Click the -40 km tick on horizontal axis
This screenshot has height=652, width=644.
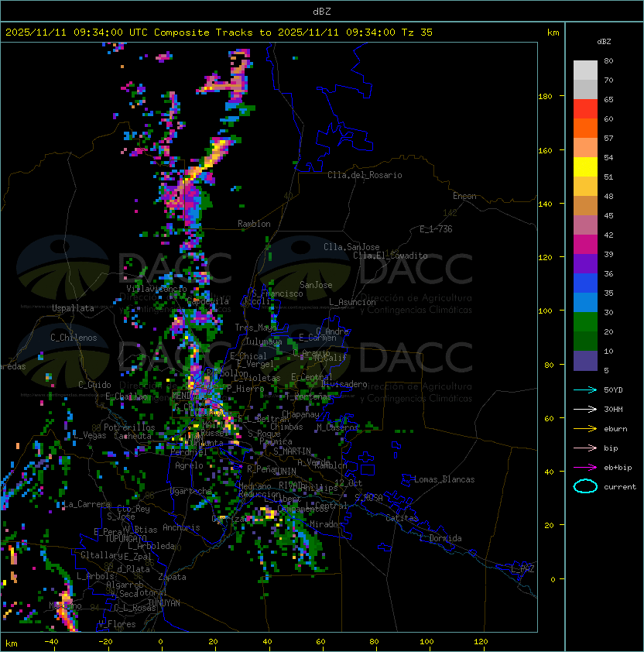51,642
